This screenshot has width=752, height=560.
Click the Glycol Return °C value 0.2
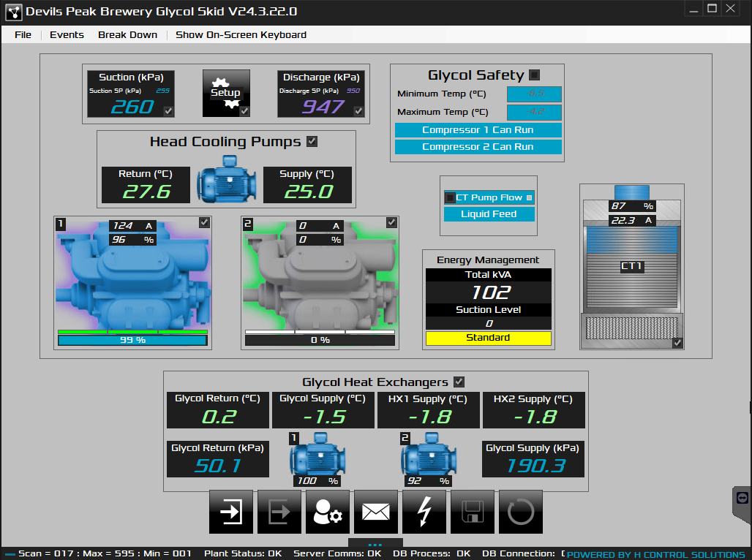219,417
